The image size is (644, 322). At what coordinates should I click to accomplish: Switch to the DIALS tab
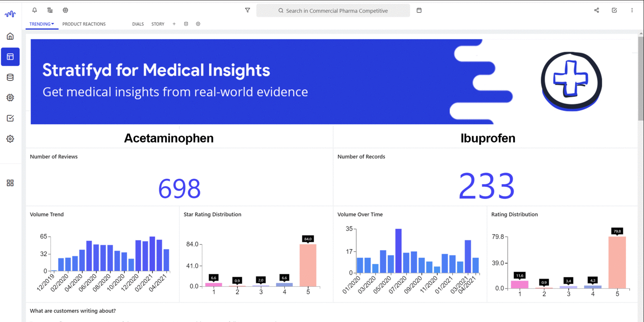[138, 24]
